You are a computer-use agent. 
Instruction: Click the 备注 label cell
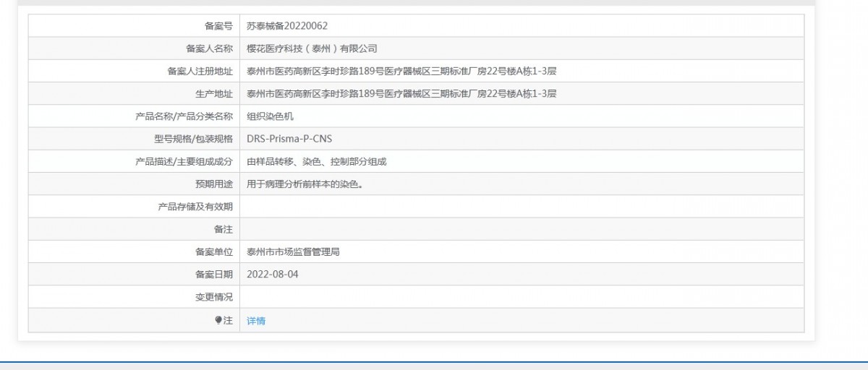point(134,230)
